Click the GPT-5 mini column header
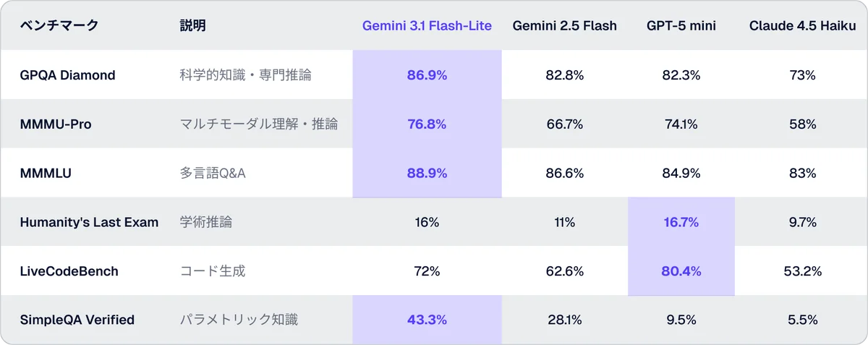 tap(681, 26)
